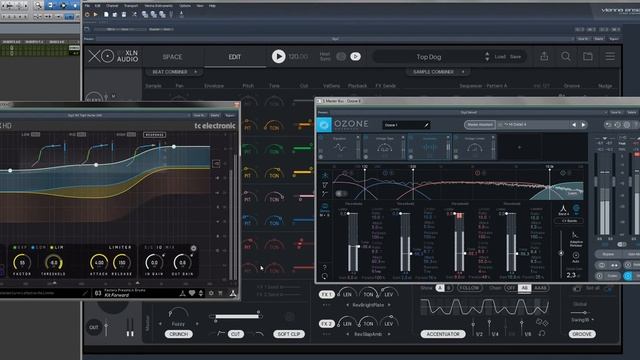This screenshot has width=640, height=360.
Task: Show pattern A in sequencer
Action: [440, 288]
